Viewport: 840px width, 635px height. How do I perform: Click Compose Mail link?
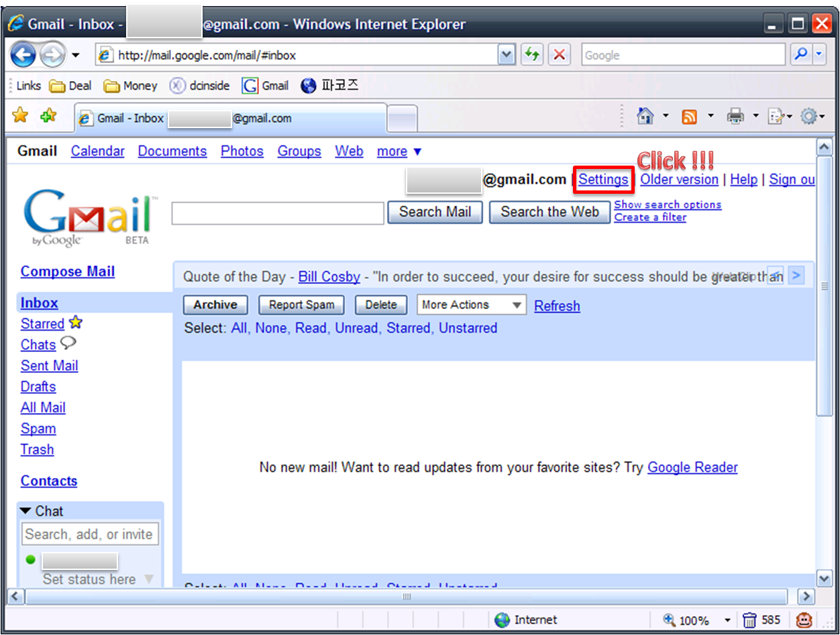pos(68,272)
